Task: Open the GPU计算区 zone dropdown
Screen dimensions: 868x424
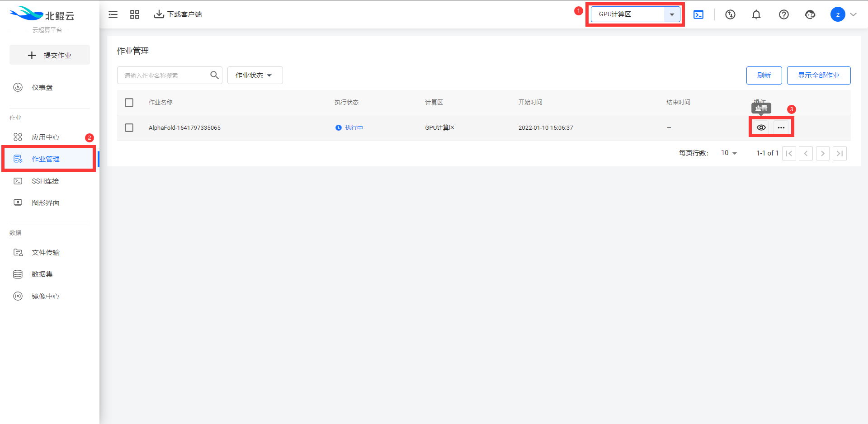Action: 635,14
